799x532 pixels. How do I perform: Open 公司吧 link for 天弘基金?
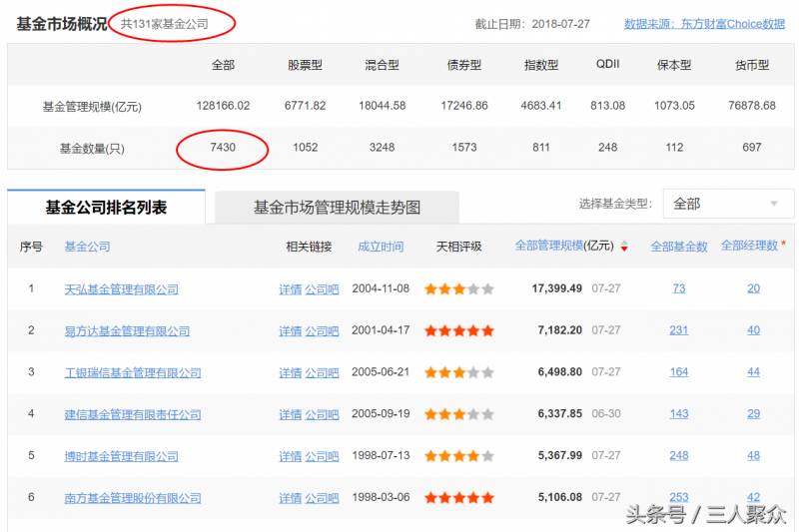[322, 289]
